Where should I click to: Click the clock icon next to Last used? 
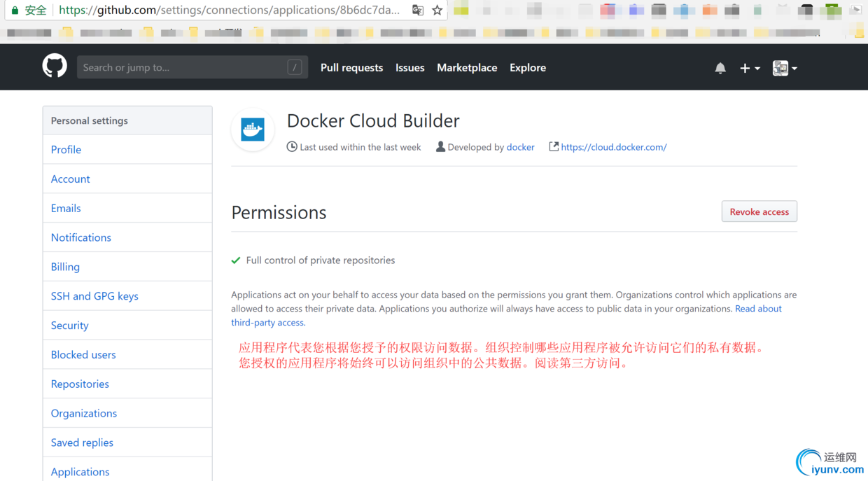(292, 146)
